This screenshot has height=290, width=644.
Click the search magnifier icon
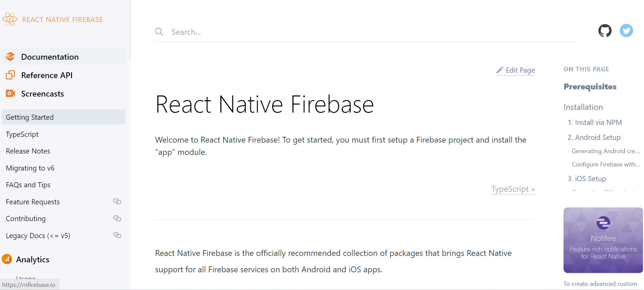coord(159,31)
